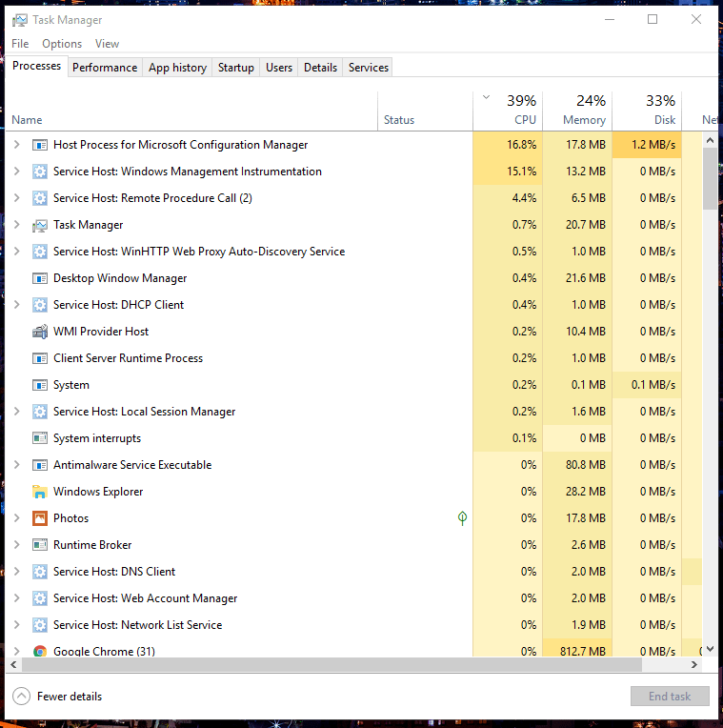Click the Google Chrome process icon
The height and width of the screenshot is (728, 723).
click(40, 652)
